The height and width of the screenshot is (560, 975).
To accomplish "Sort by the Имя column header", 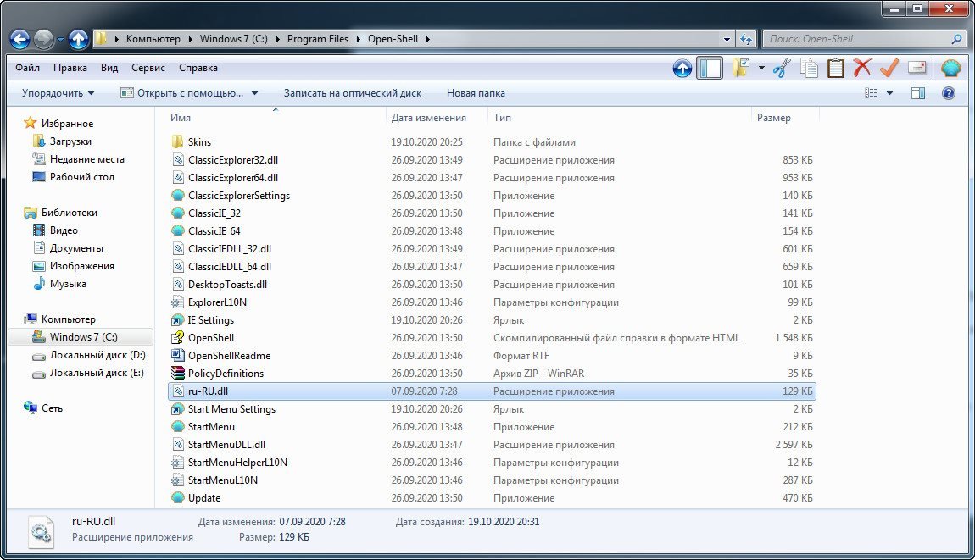I will [x=276, y=118].
